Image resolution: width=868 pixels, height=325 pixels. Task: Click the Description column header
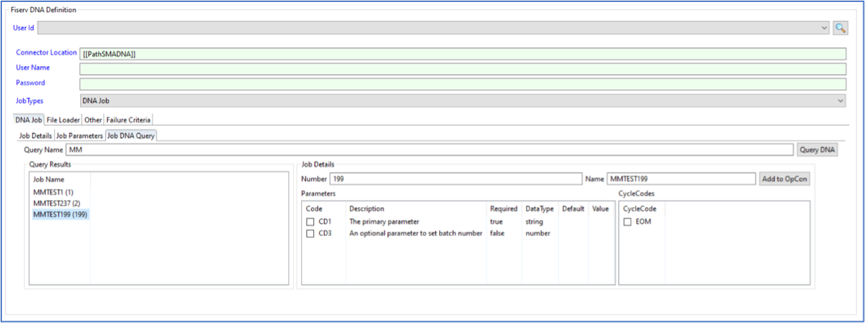point(366,209)
